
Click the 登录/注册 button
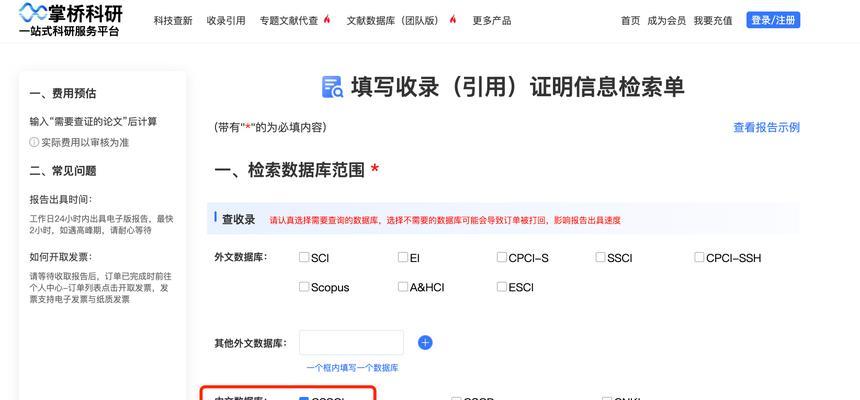[x=773, y=20]
